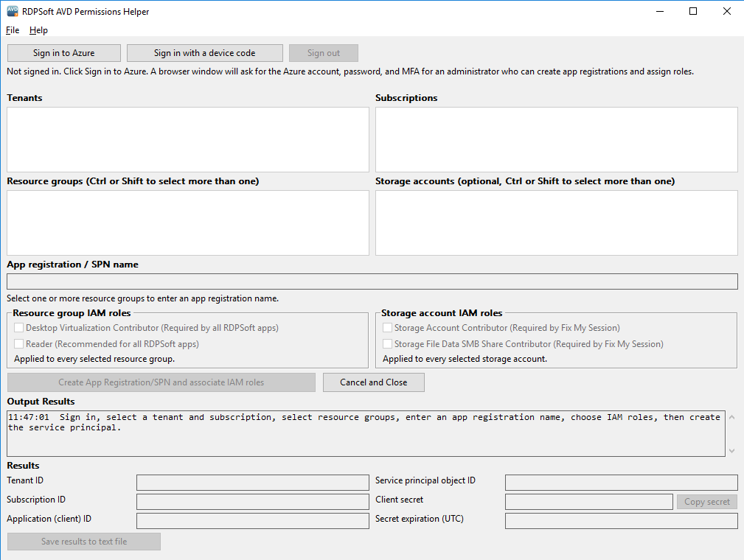744x560 pixels.
Task: Click the 'Not signed in' status message
Action: [x=350, y=71]
